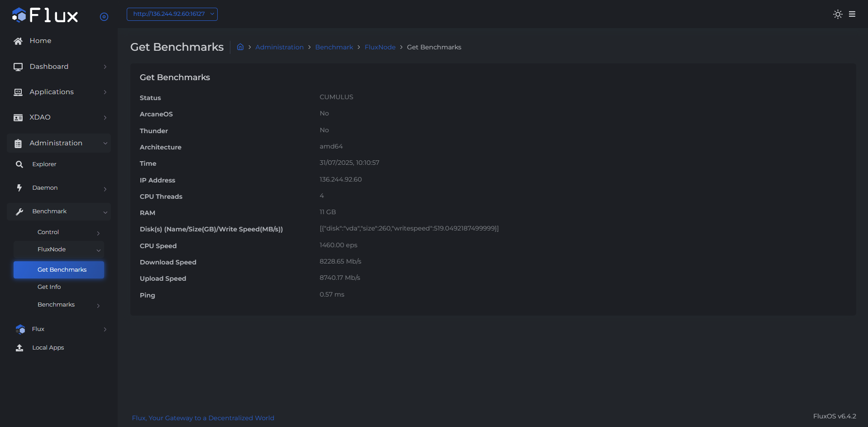Switch theme with the sun icon
868x427 pixels.
pyautogui.click(x=838, y=14)
